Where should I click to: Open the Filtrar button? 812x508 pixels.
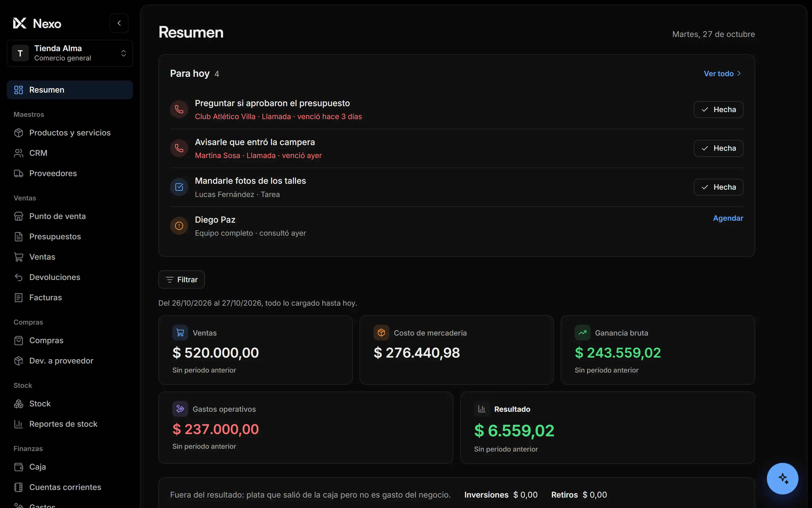[x=182, y=279]
